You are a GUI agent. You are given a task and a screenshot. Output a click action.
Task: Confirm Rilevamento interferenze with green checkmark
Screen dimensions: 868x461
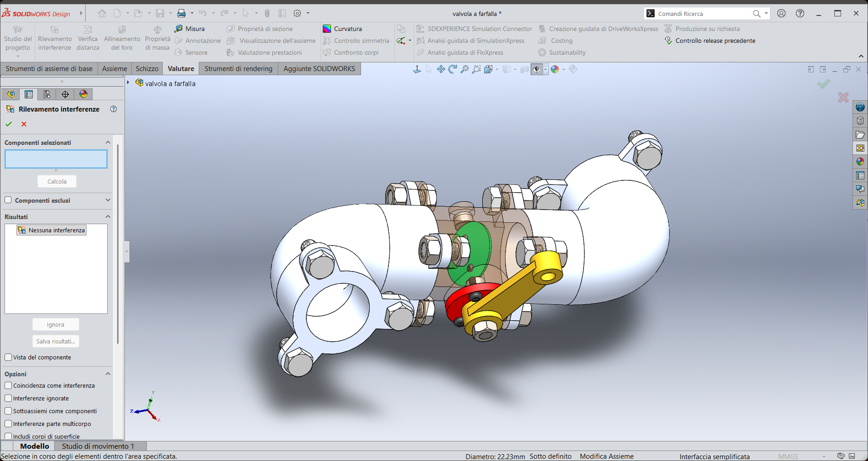point(9,124)
